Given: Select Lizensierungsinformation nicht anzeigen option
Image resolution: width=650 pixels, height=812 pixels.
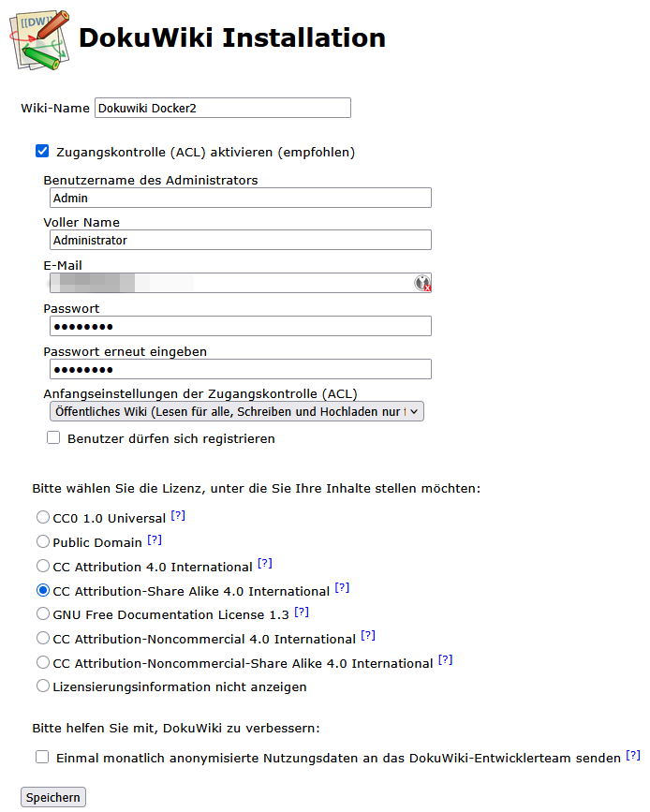Looking at the screenshot, I should pos(43,686).
